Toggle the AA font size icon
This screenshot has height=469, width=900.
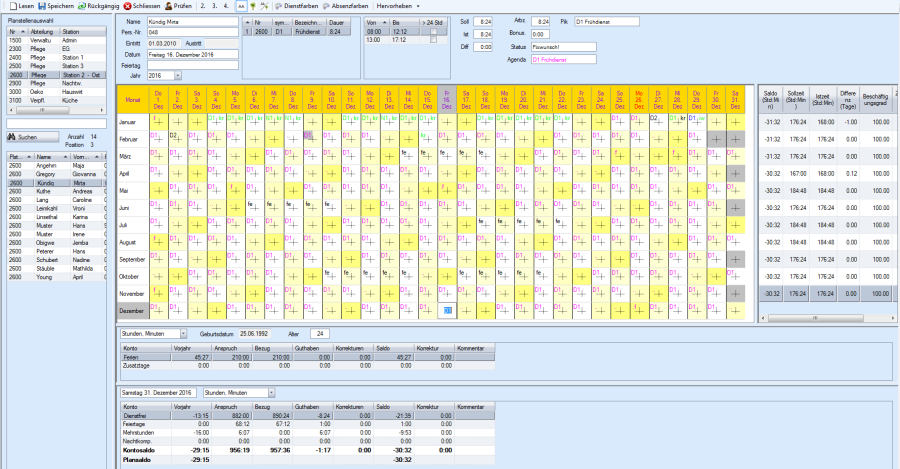point(242,6)
